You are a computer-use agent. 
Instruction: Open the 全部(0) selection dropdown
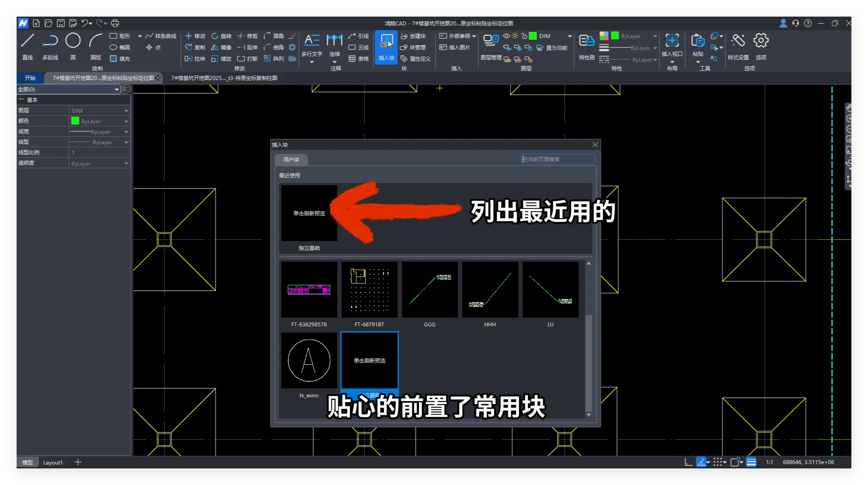pos(116,89)
